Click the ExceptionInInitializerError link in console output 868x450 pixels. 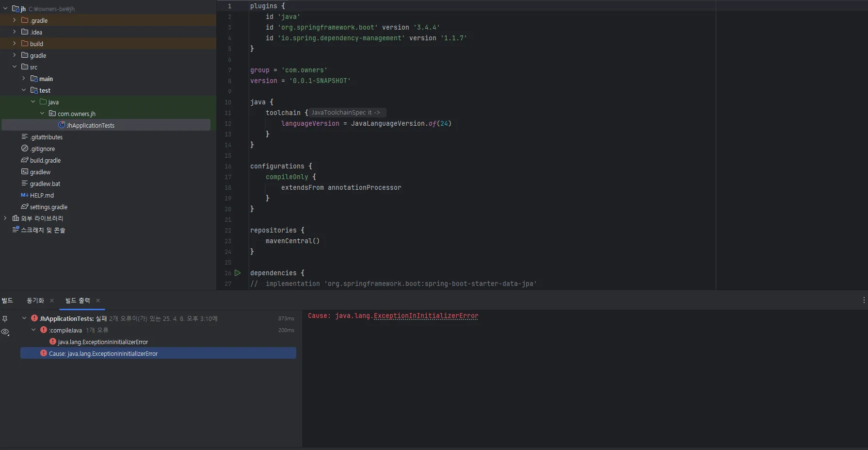[426, 316]
